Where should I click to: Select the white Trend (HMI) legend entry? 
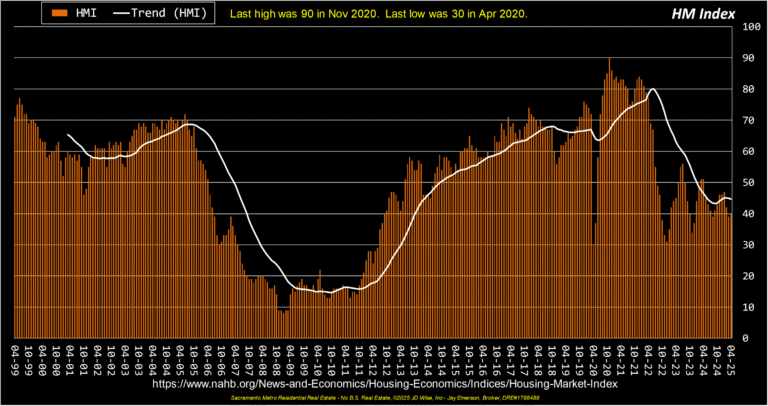160,13
